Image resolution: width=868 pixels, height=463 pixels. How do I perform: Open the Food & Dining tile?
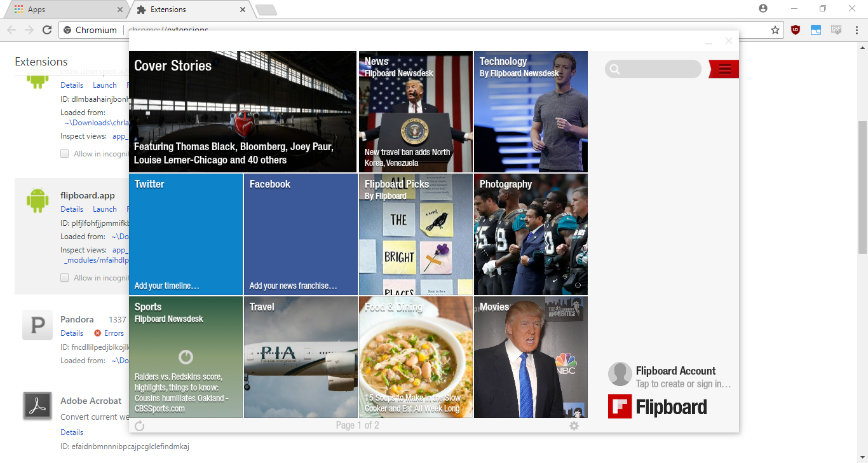416,357
